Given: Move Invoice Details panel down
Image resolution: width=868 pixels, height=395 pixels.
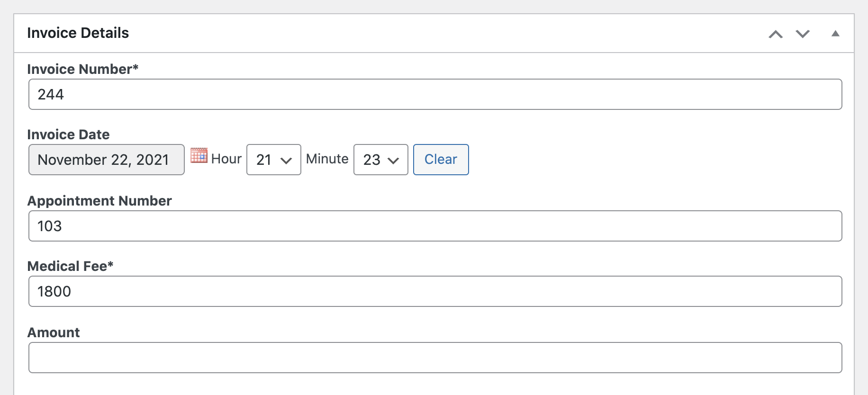Looking at the screenshot, I should click(803, 34).
